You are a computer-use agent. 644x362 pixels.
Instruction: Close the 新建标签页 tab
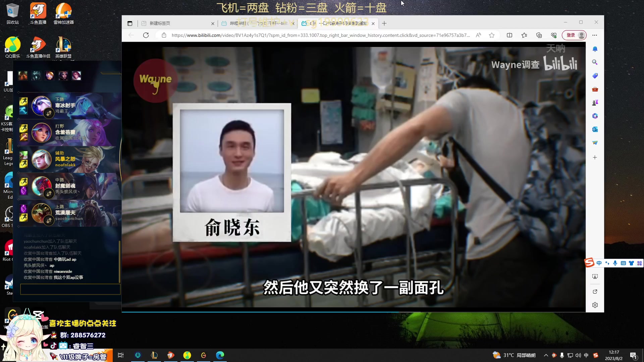coord(213,23)
